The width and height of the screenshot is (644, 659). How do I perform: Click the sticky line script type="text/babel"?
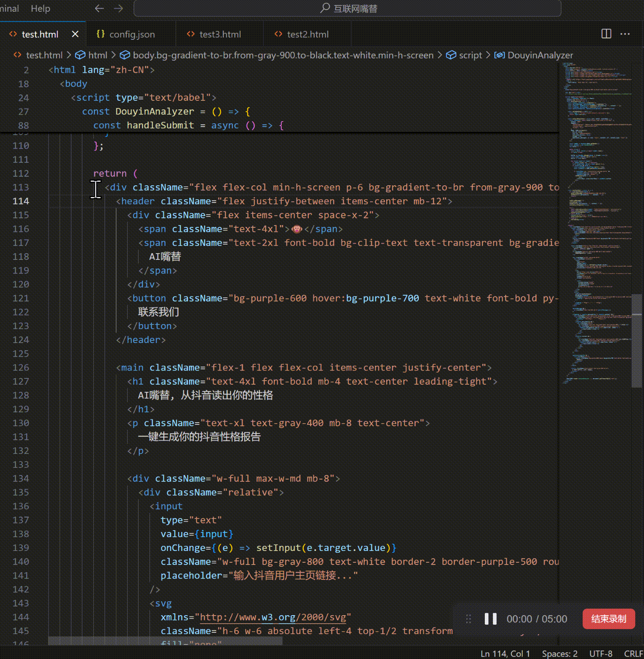click(x=143, y=98)
